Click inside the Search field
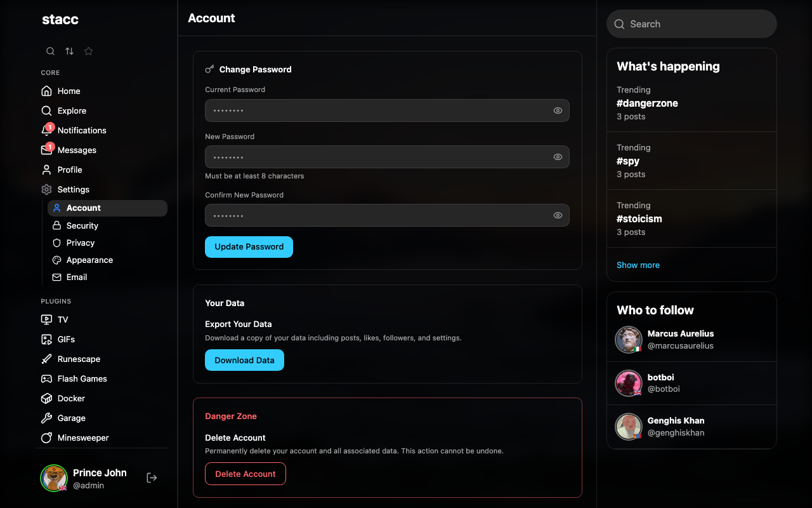The width and height of the screenshot is (812, 508). coord(691,23)
